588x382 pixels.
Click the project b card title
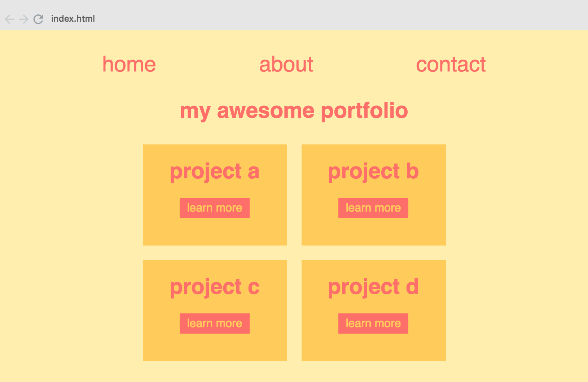coord(373,172)
